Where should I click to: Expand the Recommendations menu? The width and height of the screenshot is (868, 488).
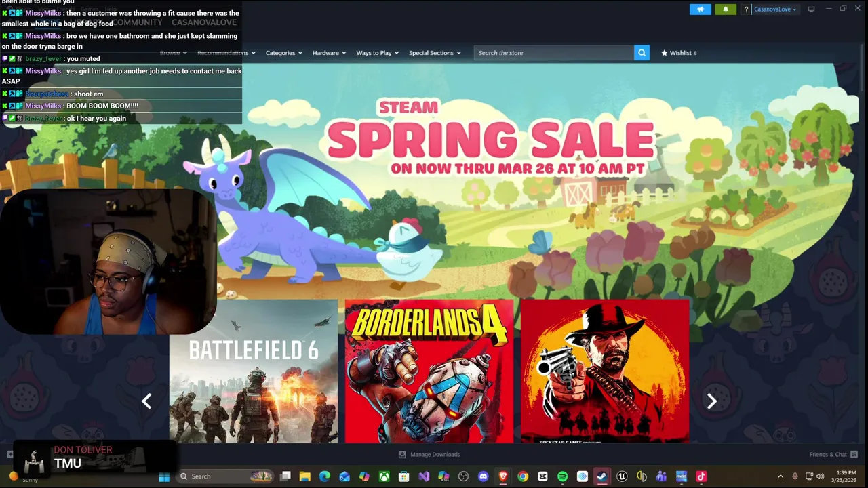pos(226,52)
